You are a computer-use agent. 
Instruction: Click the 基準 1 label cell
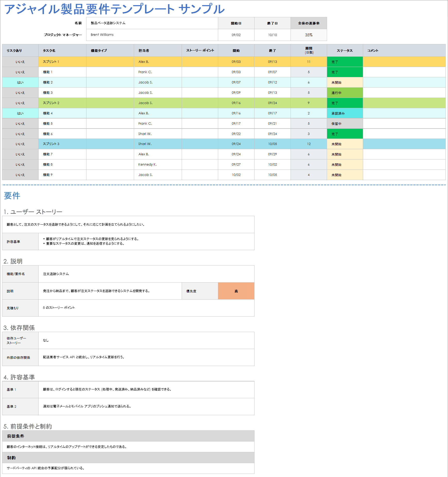(x=20, y=390)
